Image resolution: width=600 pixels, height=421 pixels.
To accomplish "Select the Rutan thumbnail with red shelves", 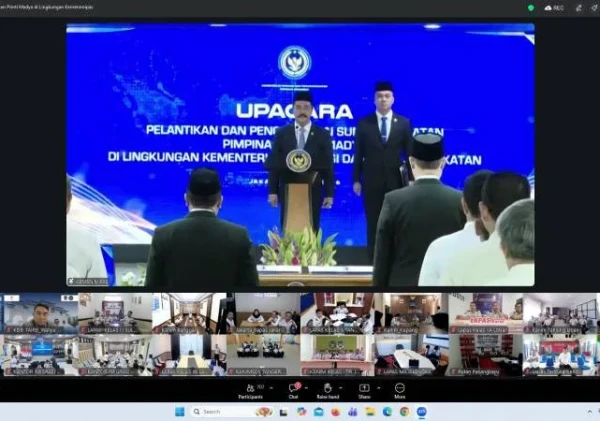I will 486,355.
